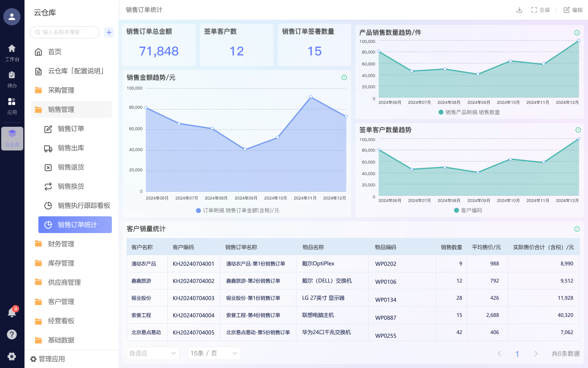Open the user avatar profile

[12, 17]
